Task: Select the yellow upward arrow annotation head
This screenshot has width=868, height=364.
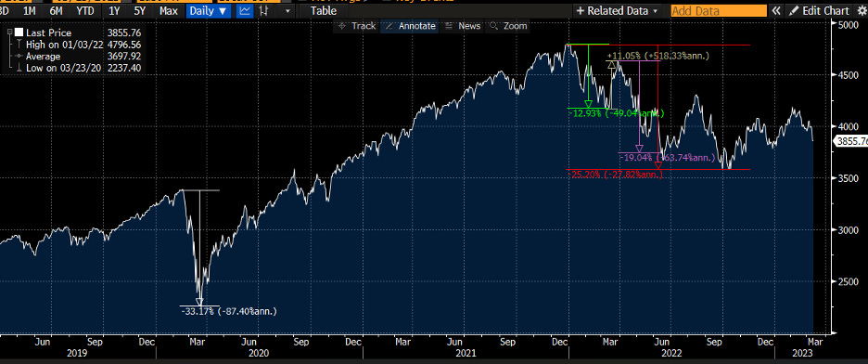Action: 612,65
